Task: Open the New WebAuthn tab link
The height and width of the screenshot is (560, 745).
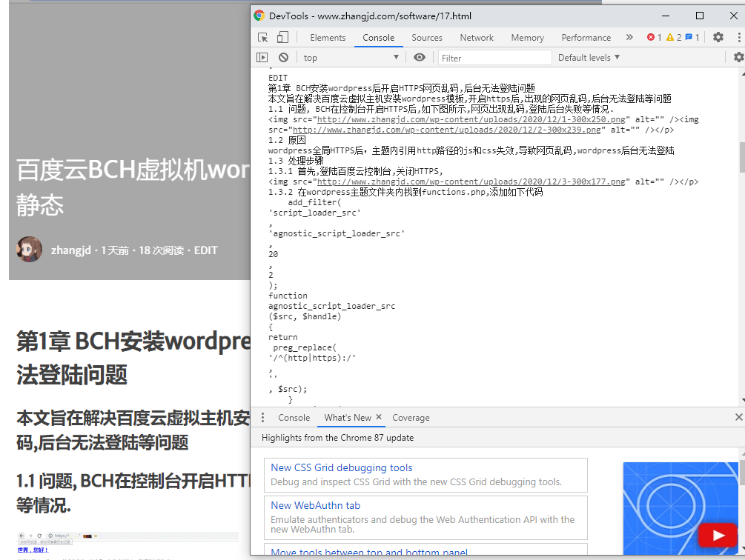Action: point(316,505)
